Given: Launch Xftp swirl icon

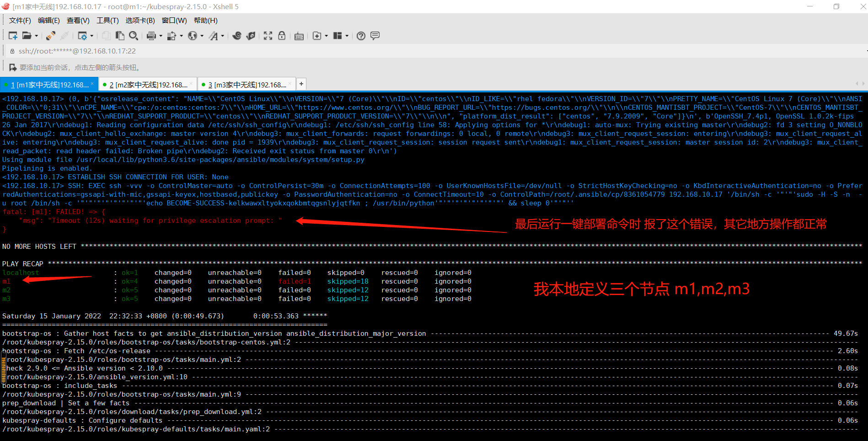Looking at the screenshot, I should click(237, 36).
